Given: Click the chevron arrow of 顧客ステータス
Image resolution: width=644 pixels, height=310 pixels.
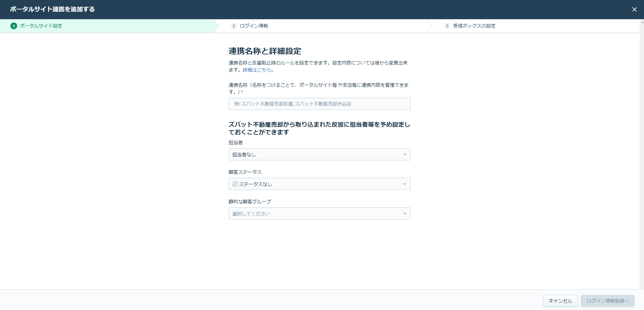Looking at the screenshot, I should click(x=404, y=184).
